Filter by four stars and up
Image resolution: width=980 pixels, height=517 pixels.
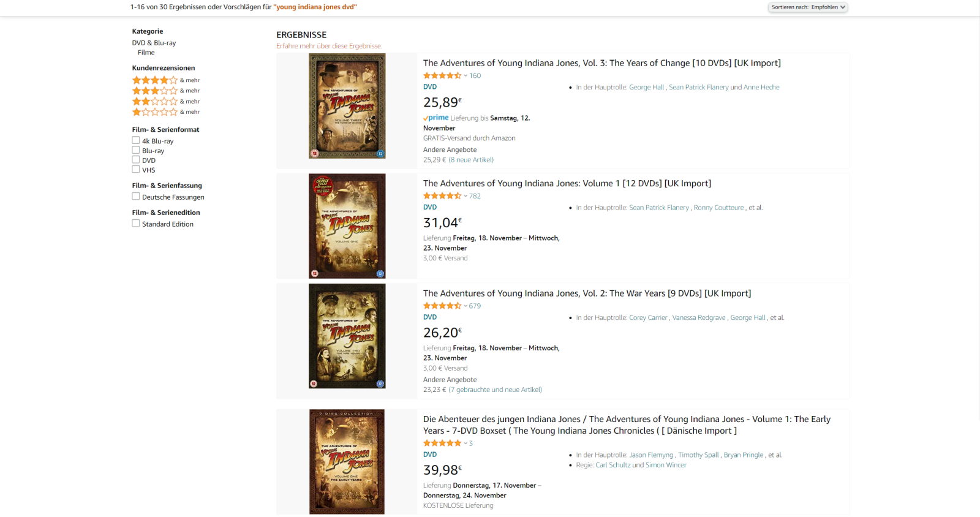[155, 80]
